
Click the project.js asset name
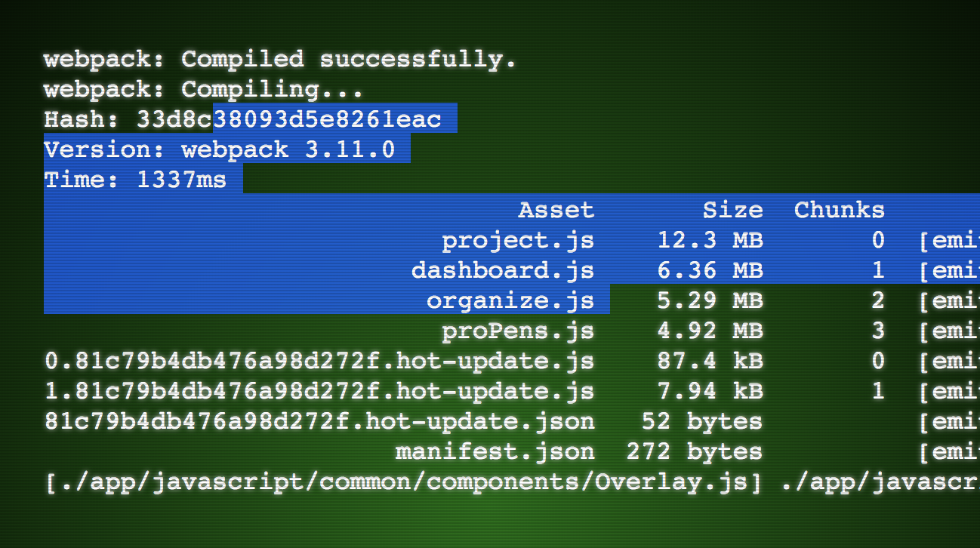point(518,240)
